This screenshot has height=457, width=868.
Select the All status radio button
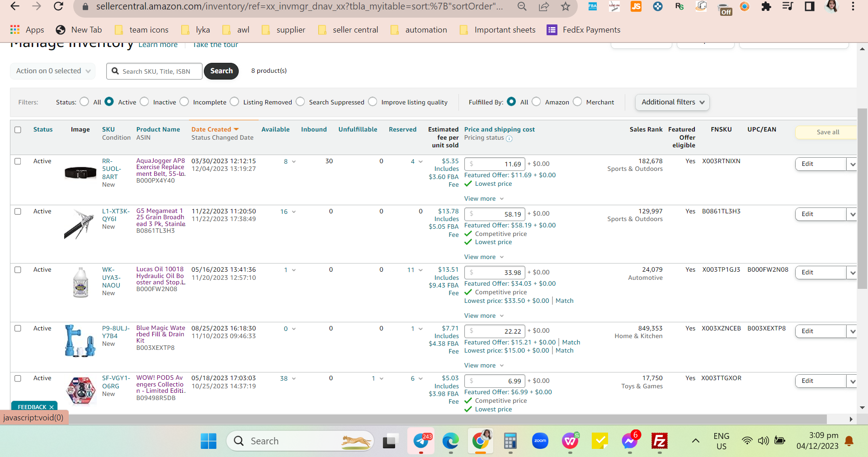pos(84,102)
